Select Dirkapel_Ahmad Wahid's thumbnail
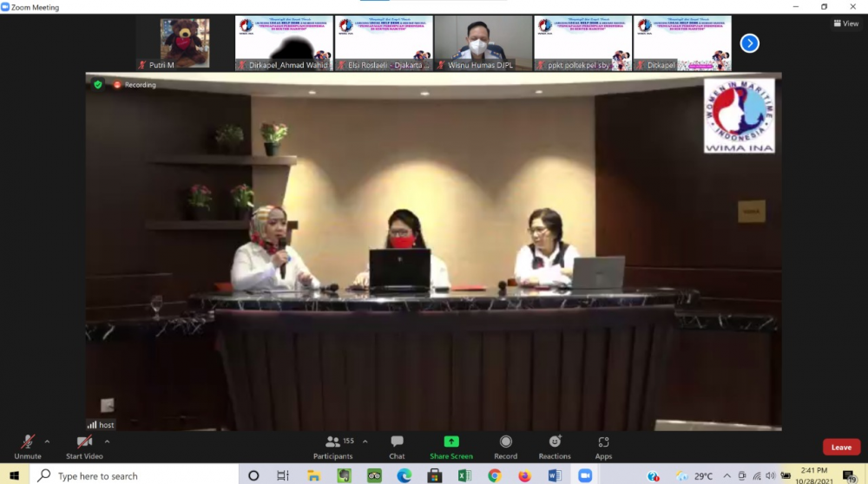Viewport: 868px width, 484px height. pos(284,43)
